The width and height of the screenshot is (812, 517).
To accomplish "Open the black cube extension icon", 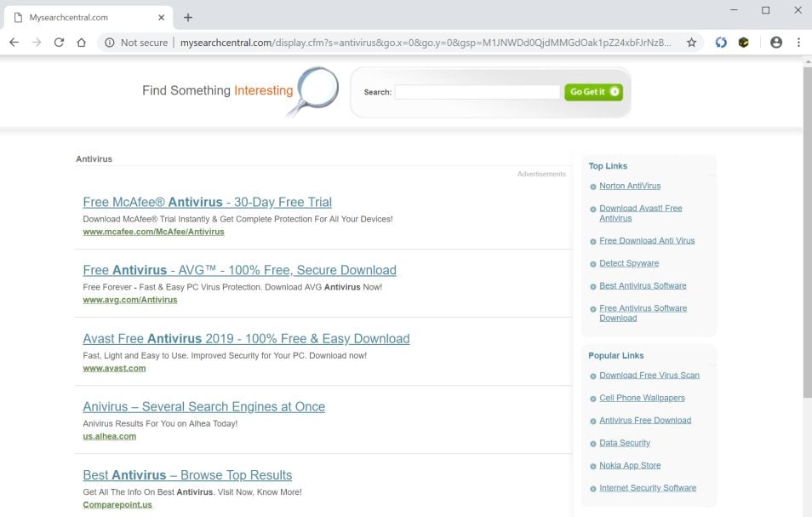I will pos(744,43).
